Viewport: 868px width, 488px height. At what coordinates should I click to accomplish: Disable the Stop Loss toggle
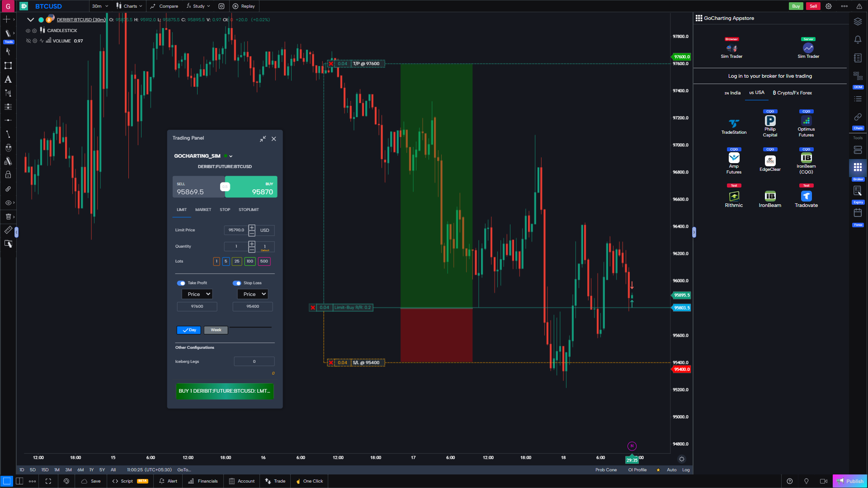click(x=237, y=283)
